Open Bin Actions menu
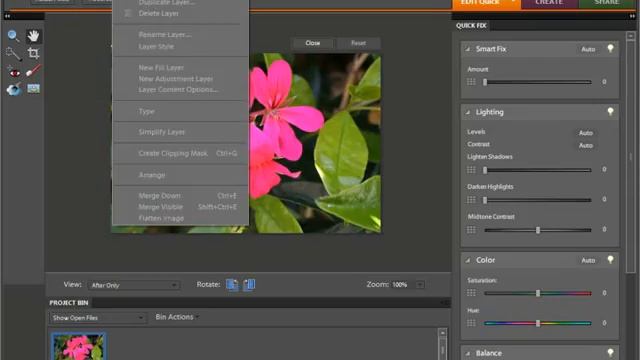Image resolution: width=640 pixels, height=360 pixels. pyautogui.click(x=177, y=317)
